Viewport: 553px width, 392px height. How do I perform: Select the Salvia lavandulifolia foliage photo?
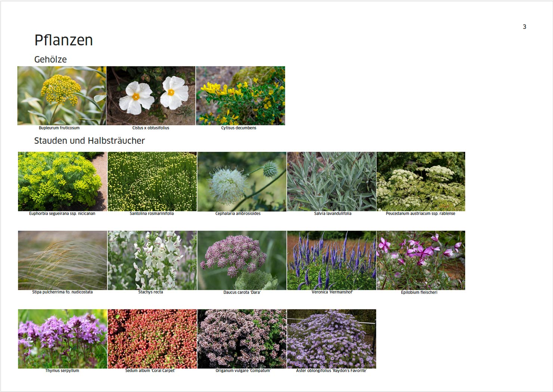pyautogui.click(x=331, y=181)
